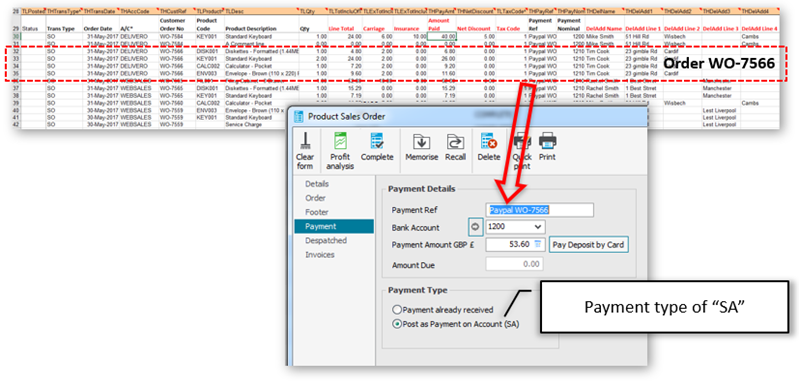Open calculator icon in Payment Amount field
Image resolution: width=799 pixels, height=381 pixels.
[538, 244]
